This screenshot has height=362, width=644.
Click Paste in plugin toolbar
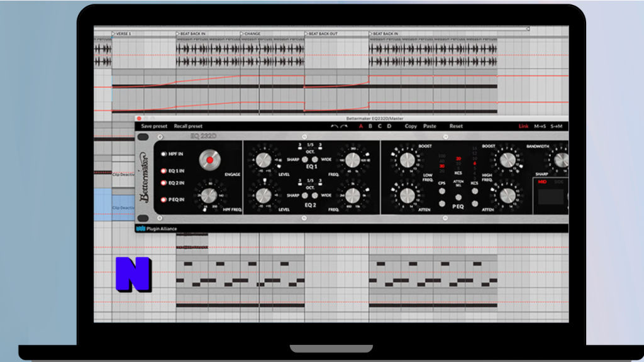[x=430, y=126]
